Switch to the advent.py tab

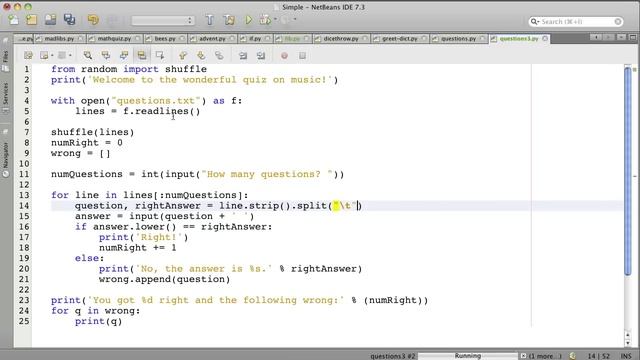pyautogui.click(x=212, y=39)
